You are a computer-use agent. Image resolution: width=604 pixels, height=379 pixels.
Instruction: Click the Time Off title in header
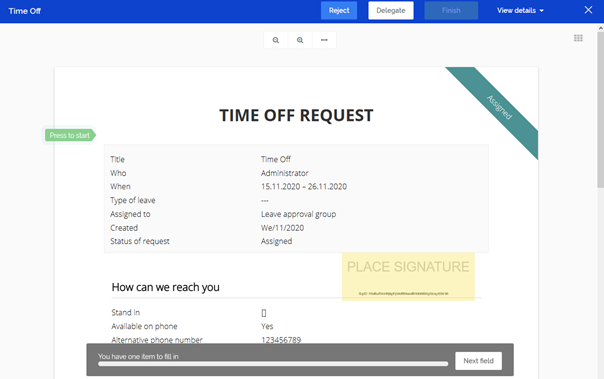coord(25,11)
